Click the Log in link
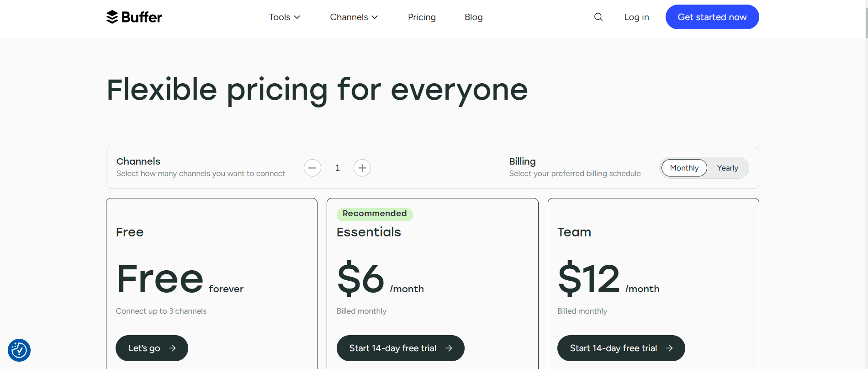Image resolution: width=868 pixels, height=369 pixels. pos(636,17)
